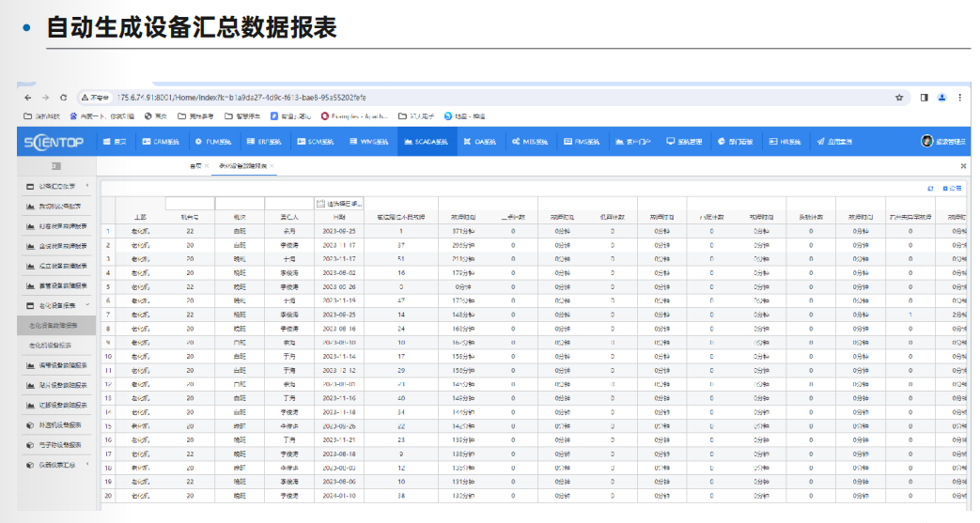980x523 pixels.
Task: Click the browser address bar URL
Action: click(x=241, y=98)
